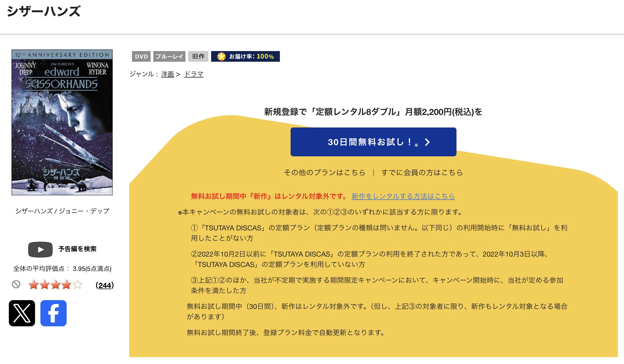Click the gold star delivery-rate icon
This screenshot has height=364, width=624.
[x=221, y=56]
